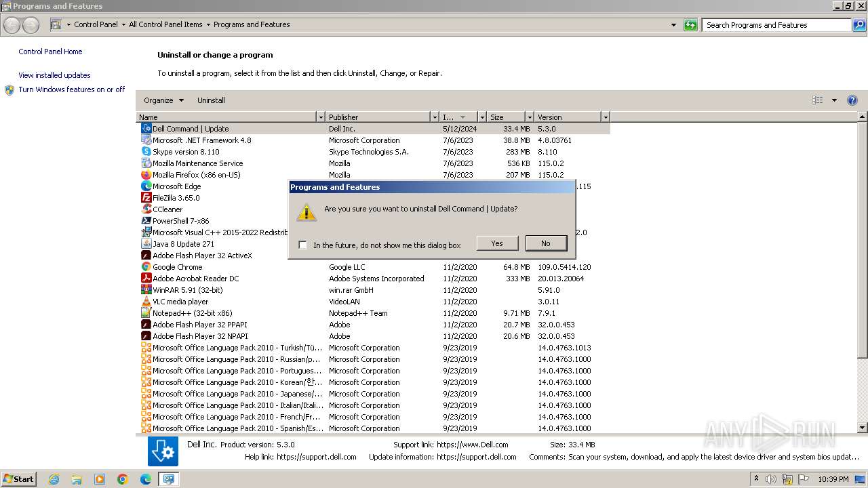Click the refresh icon beside the address bar
This screenshot has height=488, width=868.
pos(690,25)
